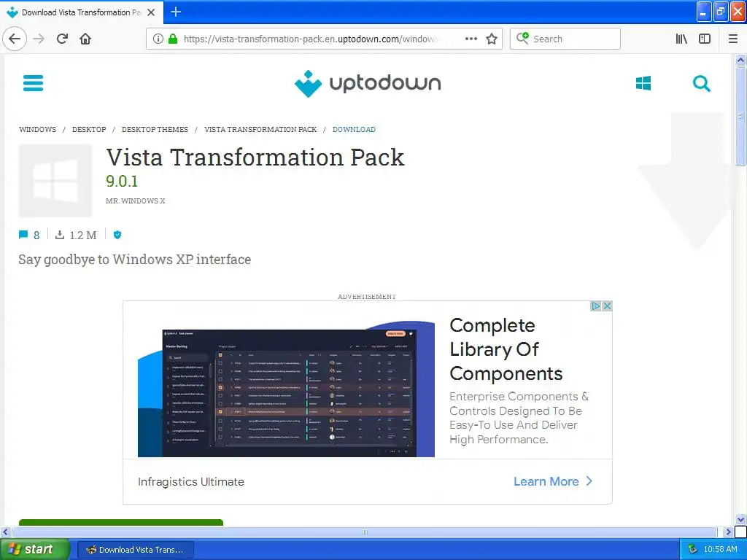Select the Windows platform icon
Viewport: 747px width, 560px height.
click(643, 83)
